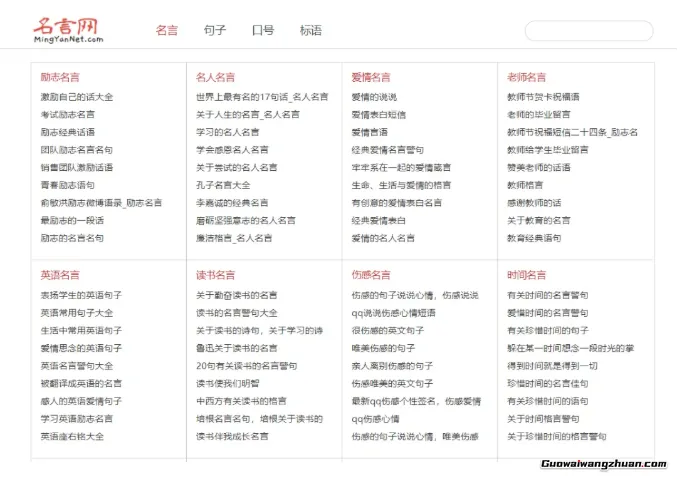Open the 时间名言 category heading

526,275
